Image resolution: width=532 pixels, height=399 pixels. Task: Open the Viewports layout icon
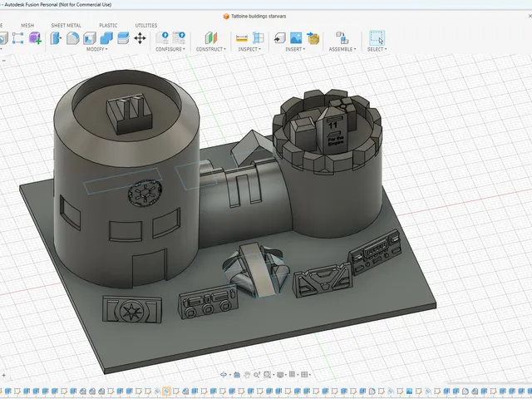coord(304,375)
